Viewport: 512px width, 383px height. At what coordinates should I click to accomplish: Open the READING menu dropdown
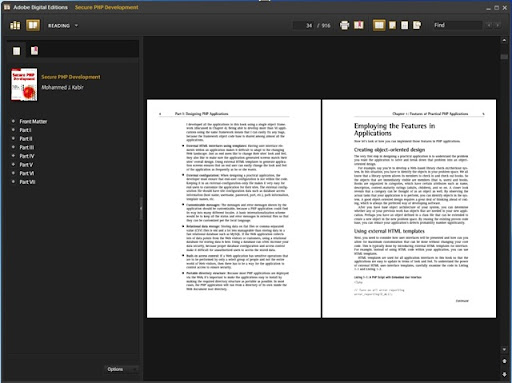[x=63, y=26]
